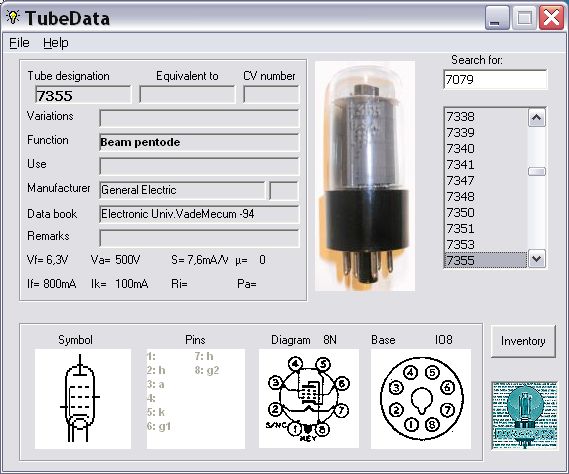The image size is (569, 474).
Task: Open the tube photo thumbnail
Action: pyautogui.click(x=365, y=176)
